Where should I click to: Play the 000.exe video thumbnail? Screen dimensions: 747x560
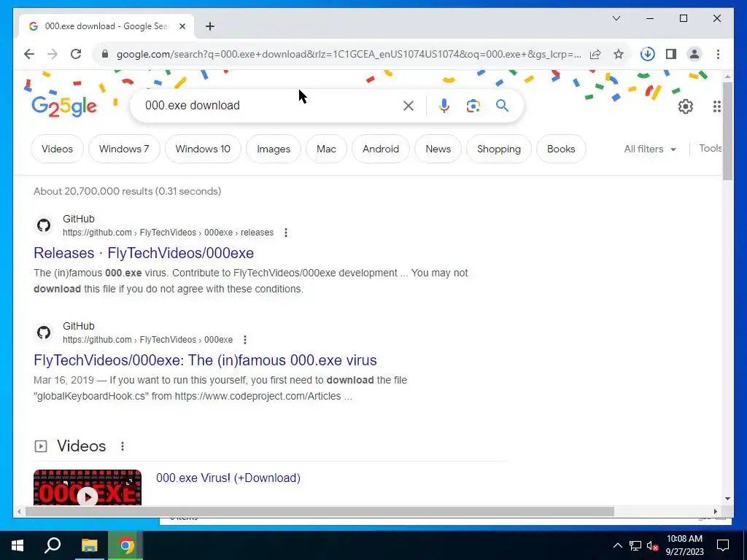tap(88, 488)
